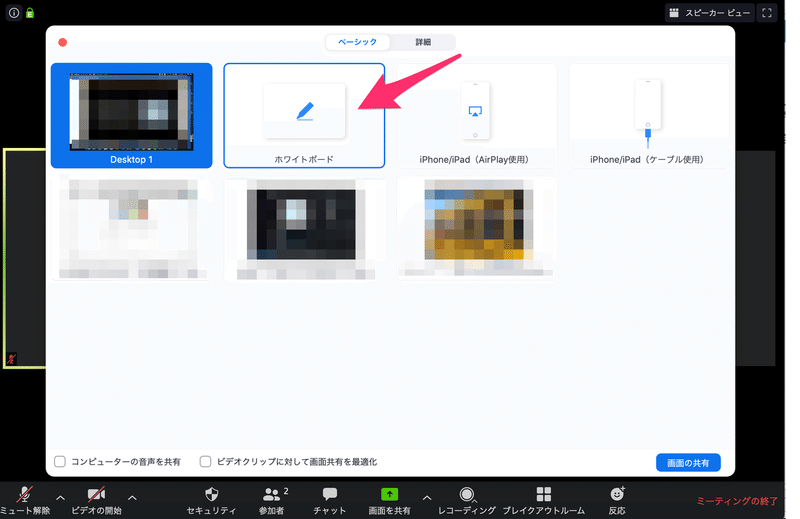
Task: Open meeting information icon at top left
Action: (x=14, y=13)
